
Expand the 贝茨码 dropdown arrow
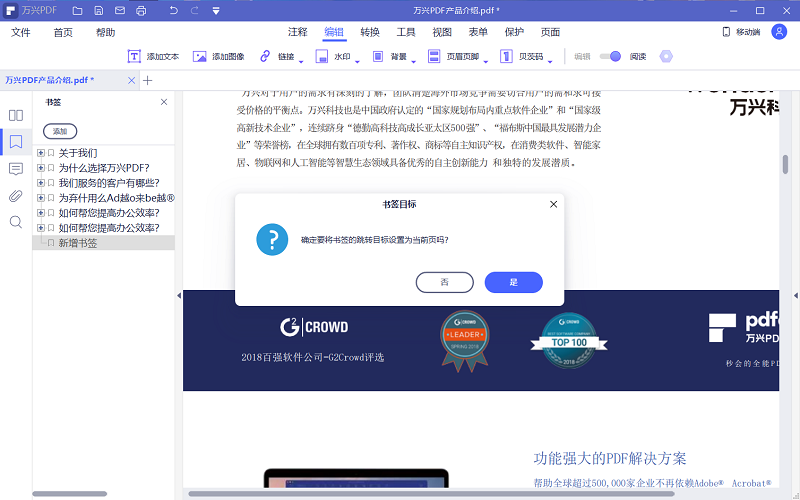(x=550, y=62)
